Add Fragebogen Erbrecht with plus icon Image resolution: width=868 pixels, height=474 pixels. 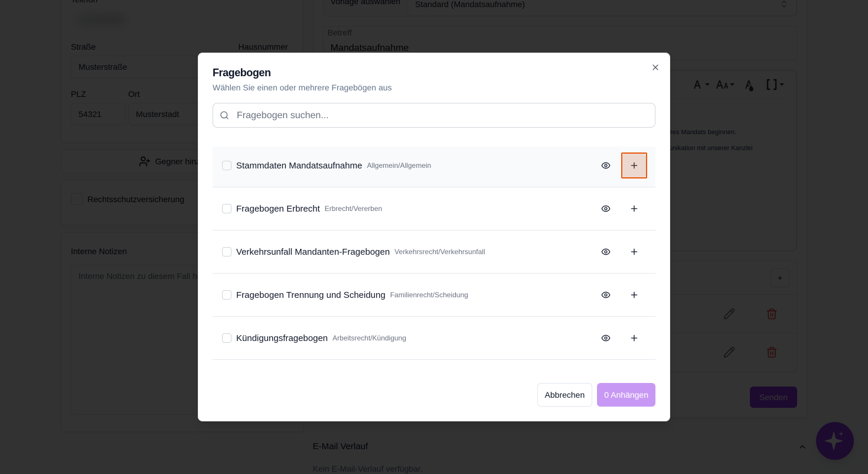634,209
